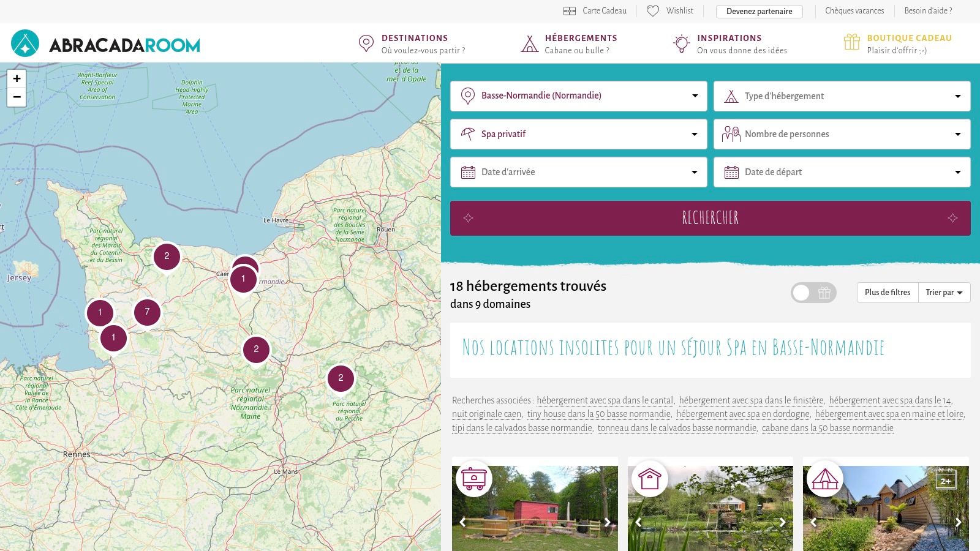Image resolution: width=980 pixels, height=551 pixels.
Task: Open the Besoin d'aide link
Action: click(x=928, y=11)
